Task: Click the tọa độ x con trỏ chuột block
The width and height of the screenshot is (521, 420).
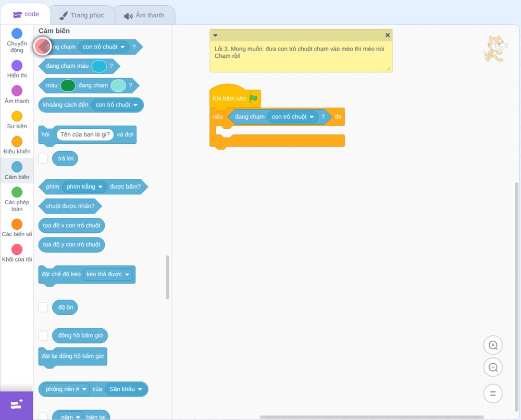Action: click(72, 225)
